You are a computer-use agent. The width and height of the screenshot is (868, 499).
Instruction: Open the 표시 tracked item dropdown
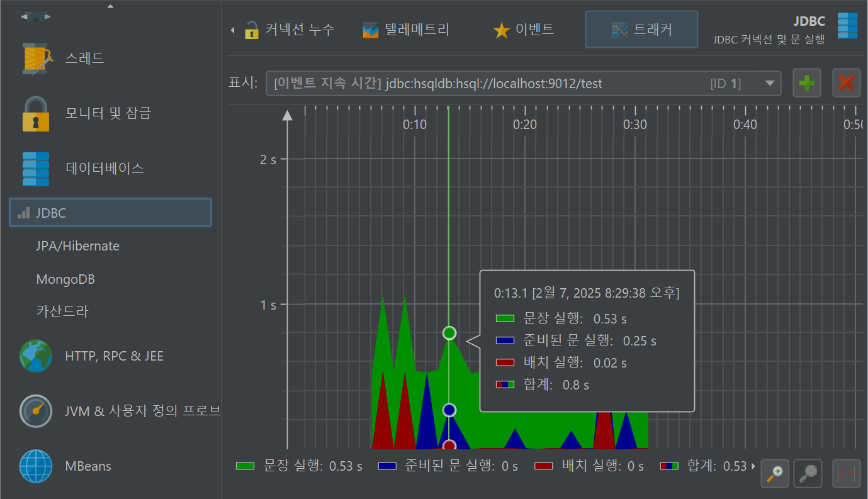click(x=523, y=83)
